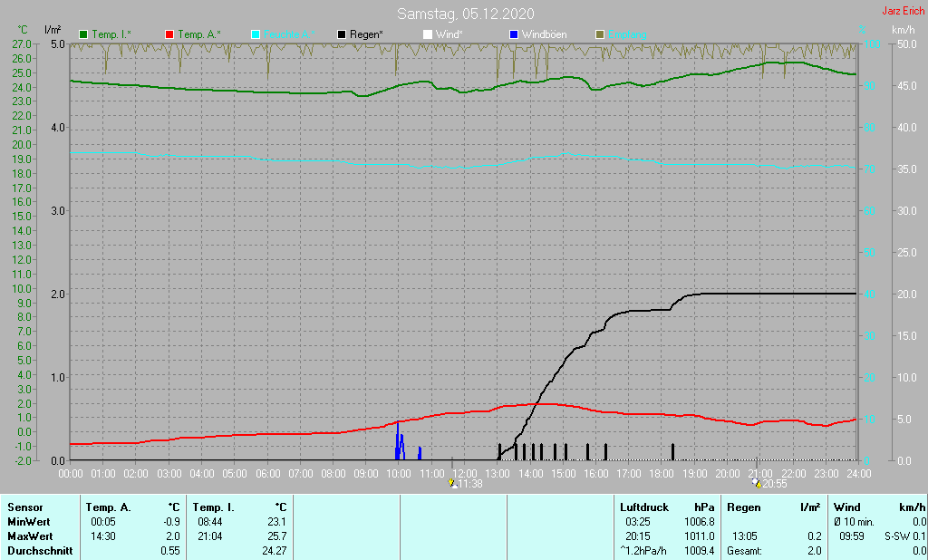This screenshot has height=560, width=928.
Task: Click the green Temp. I. legend square
Action: (84, 34)
